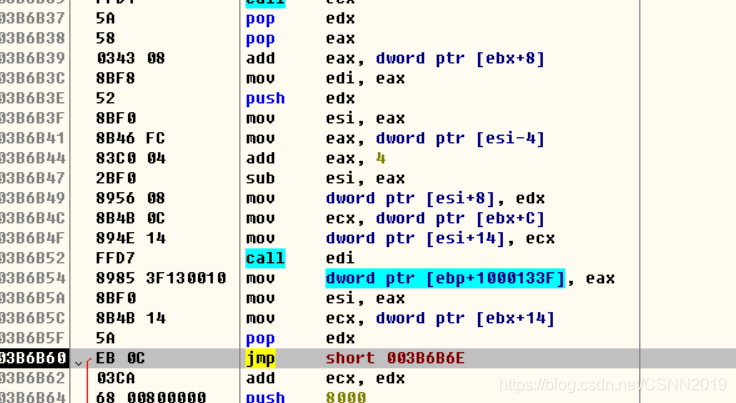Select hex bytes 8BF8
The height and width of the screenshot is (403, 736).
point(115,78)
